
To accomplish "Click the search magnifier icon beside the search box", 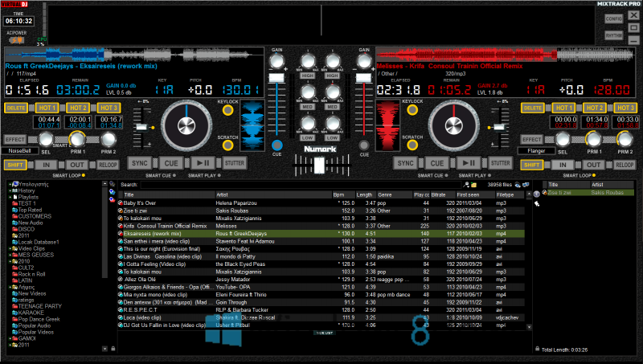I will click(466, 185).
